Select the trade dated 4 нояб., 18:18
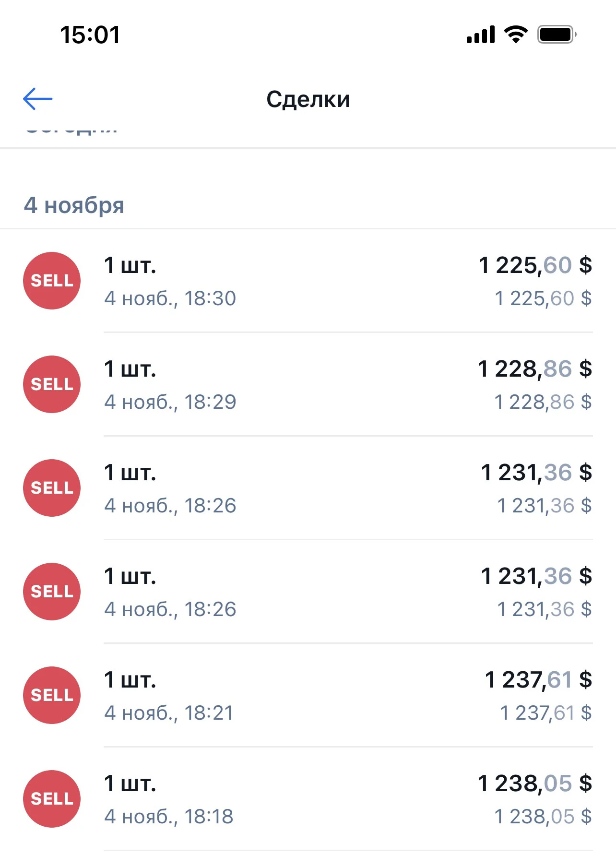The height and width of the screenshot is (855, 616). tap(169, 817)
